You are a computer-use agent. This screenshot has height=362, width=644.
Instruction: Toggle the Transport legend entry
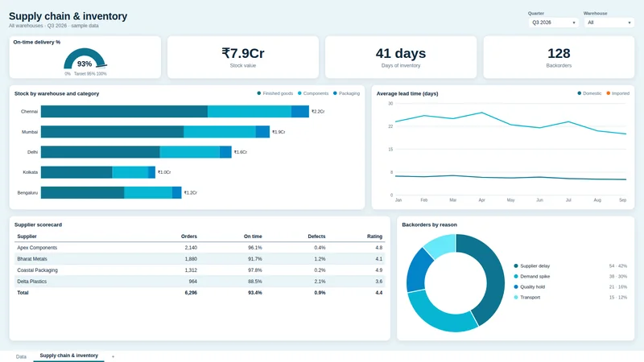(x=527, y=297)
